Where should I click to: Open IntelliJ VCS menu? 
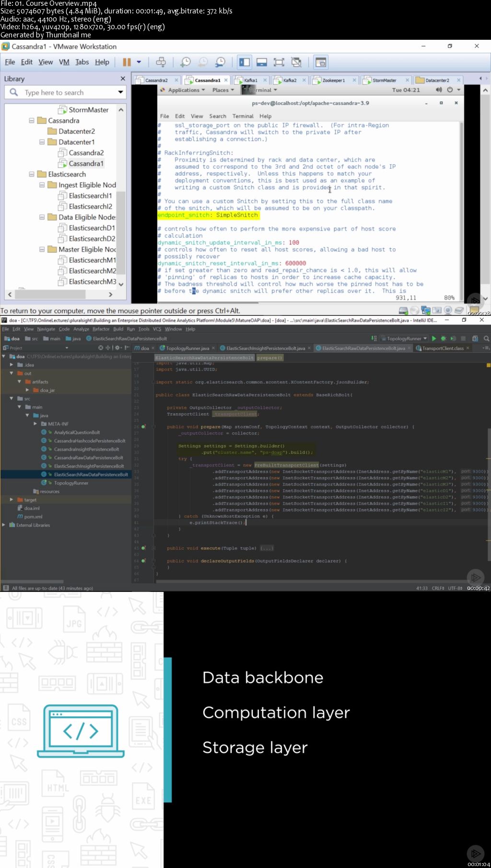point(157,329)
